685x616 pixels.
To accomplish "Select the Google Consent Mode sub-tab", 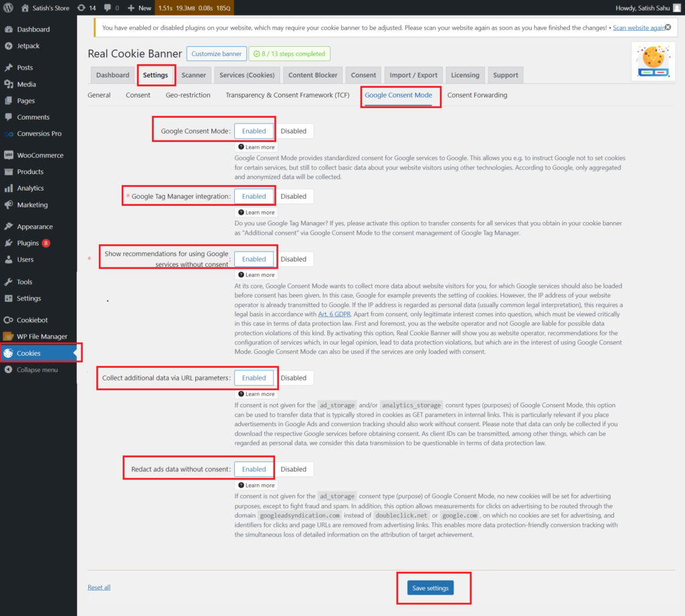I will click(399, 95).
